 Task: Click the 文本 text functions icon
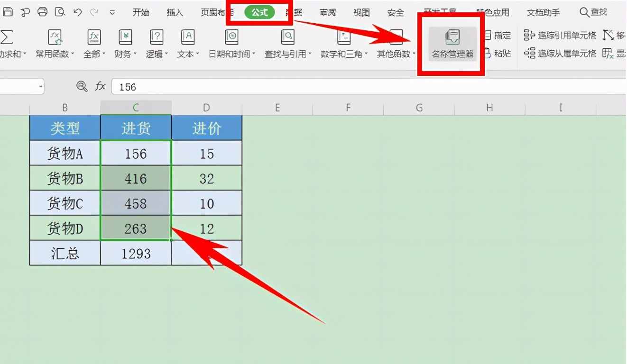[x=188, y=36]
